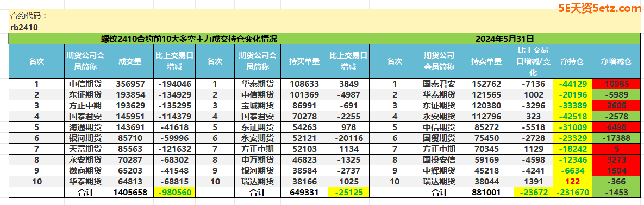Select the contract code cell rb2410

24,28
